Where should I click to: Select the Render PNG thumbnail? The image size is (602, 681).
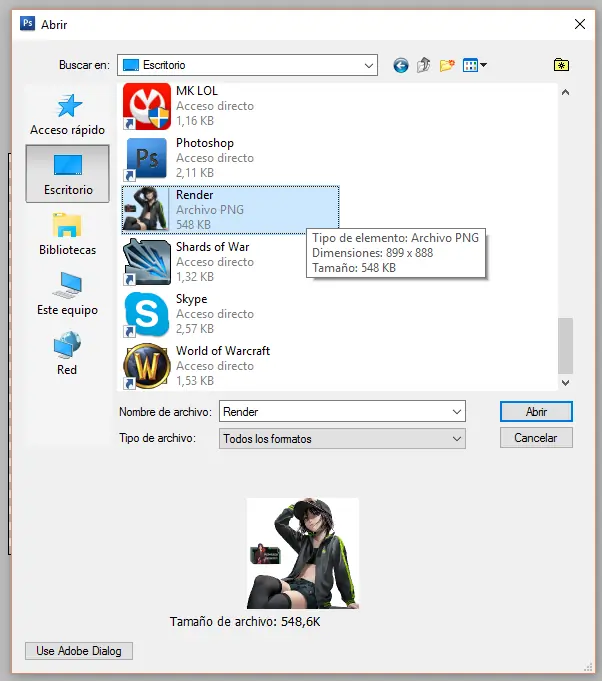(146, 208)
